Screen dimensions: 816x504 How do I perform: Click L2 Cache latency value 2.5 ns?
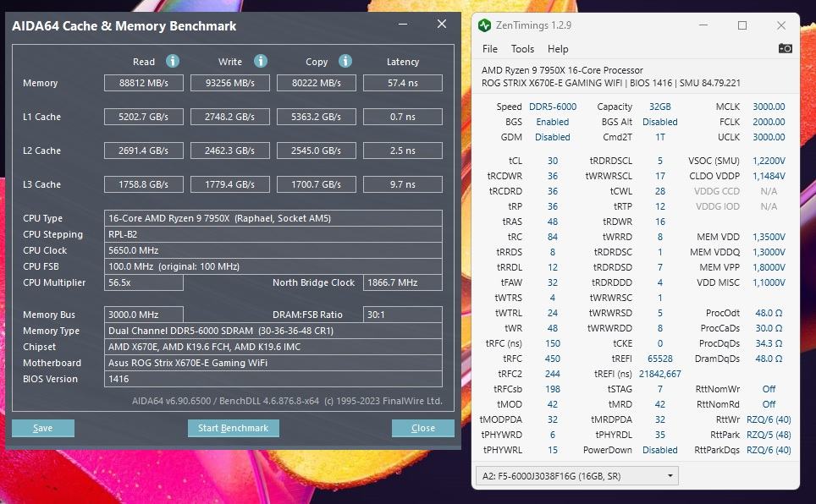403,151
